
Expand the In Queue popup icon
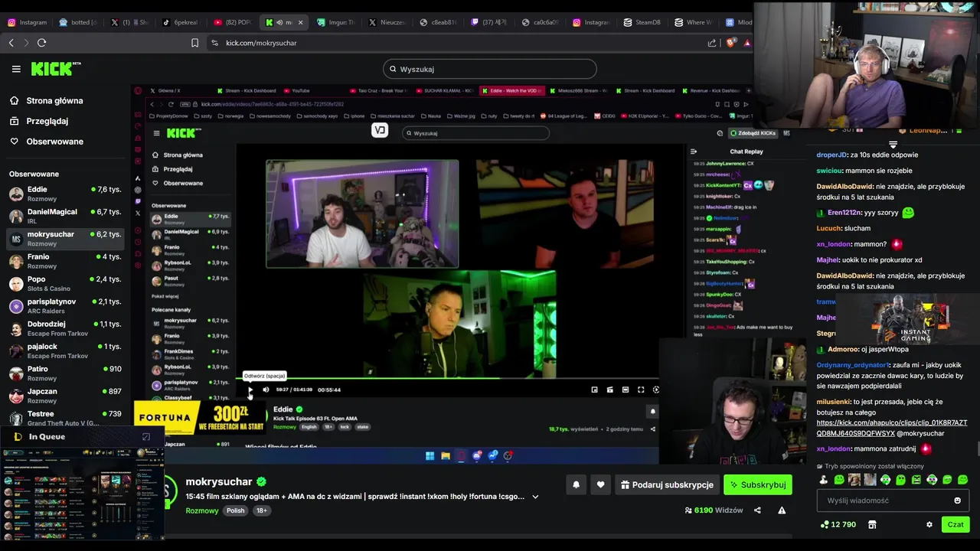tap(146, 437)
